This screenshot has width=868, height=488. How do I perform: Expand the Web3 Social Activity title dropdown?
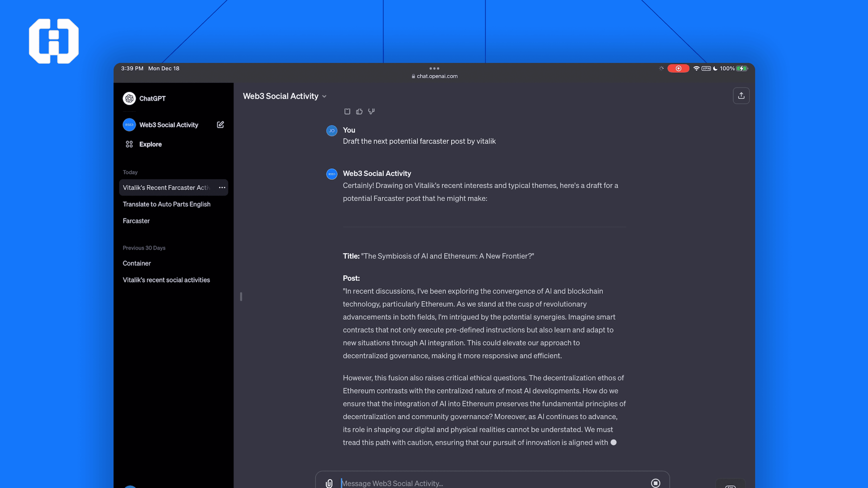coord(324,96)
